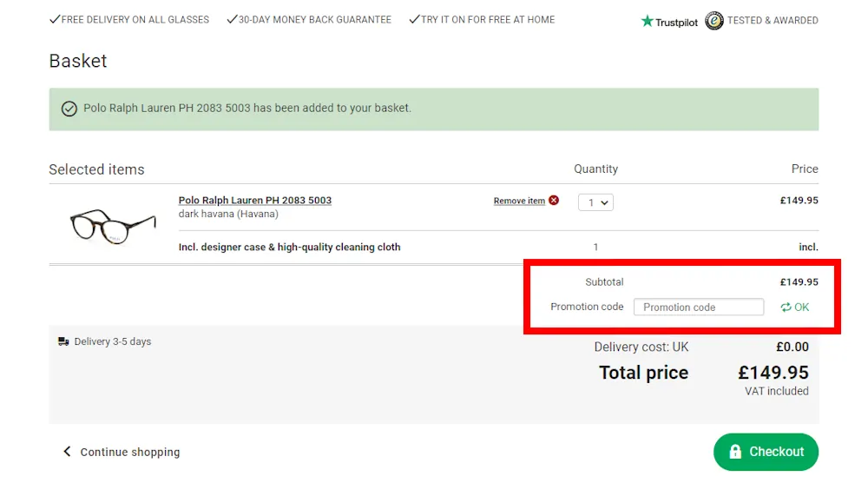Click the £0.00 delivery cost value

coord(792,347)
